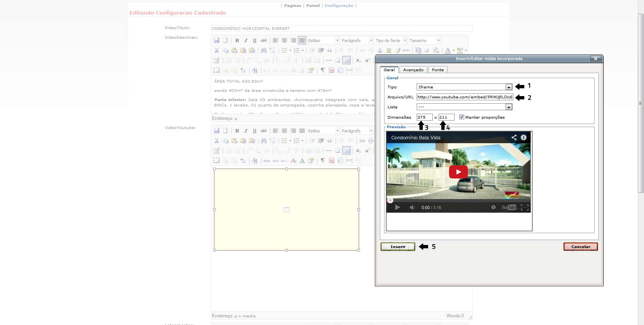Toggle Manter proporções checkbox
Image resolution: width=644 pixels, height=325 pixels.
[462, 117]
